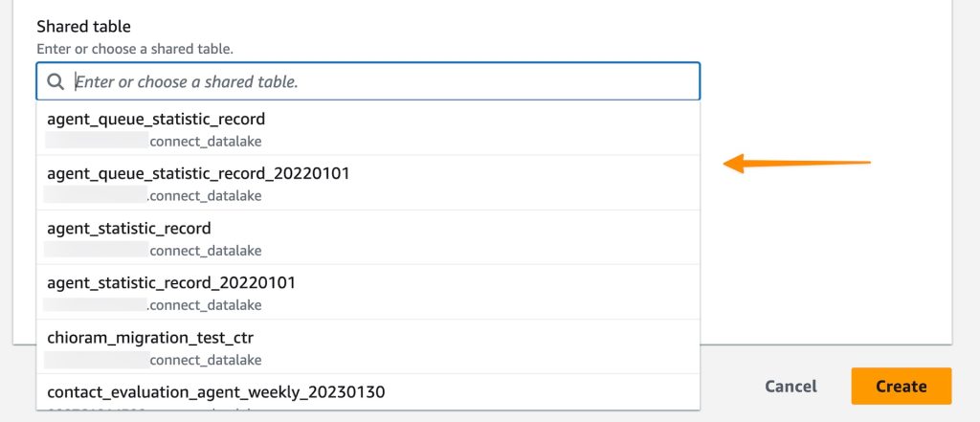Screen dimensions: 980x422
Task: Click connect_datalake under agent_queue_statistic_record
Action: tap(206, 142)
